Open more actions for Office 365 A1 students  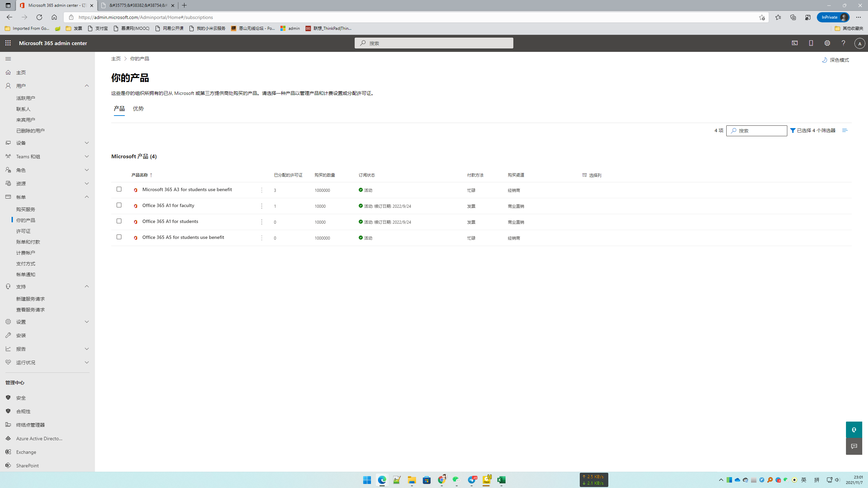(261, 222)
